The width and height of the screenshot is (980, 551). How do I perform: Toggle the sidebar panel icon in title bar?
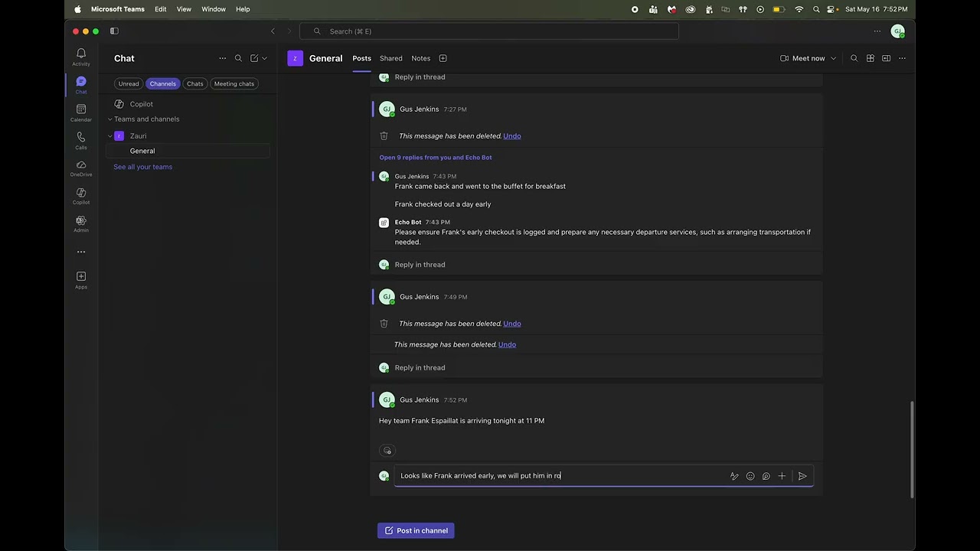coord(114,31)
